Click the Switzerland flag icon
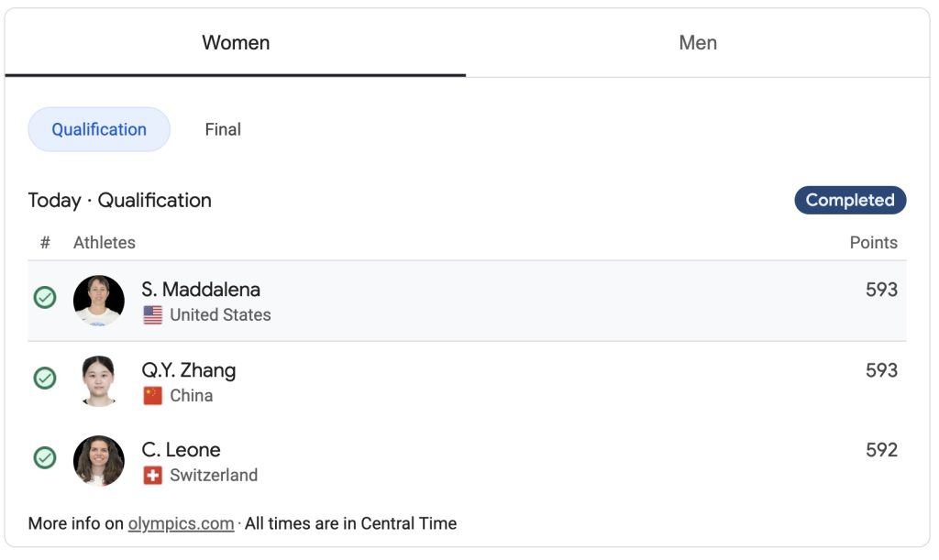 tap(153, 476)
